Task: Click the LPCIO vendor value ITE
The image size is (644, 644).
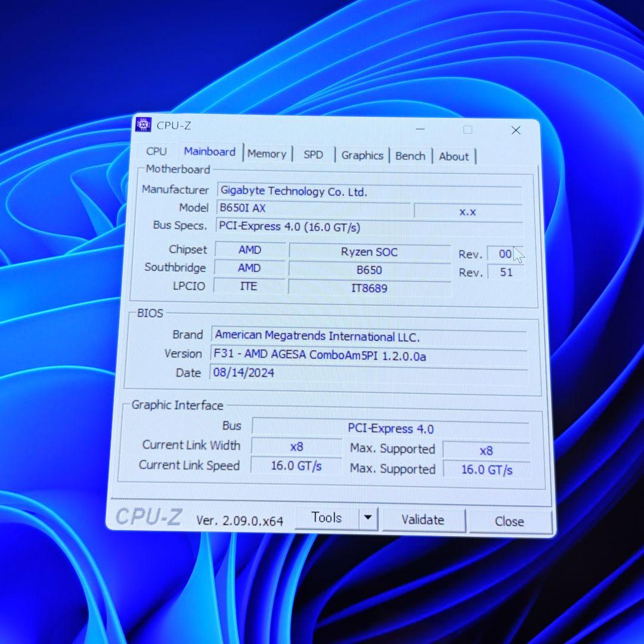Action: click(249, 286)
